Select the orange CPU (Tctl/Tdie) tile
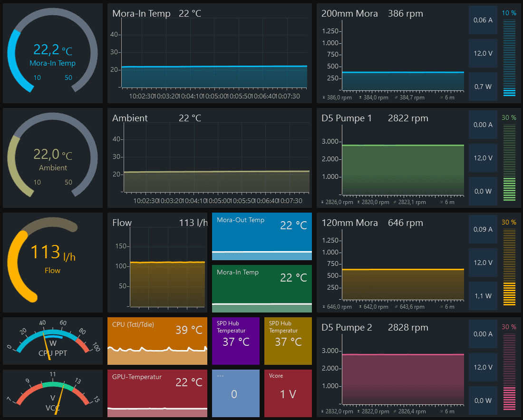Image resolution: width=523 pixels, height=420 pixels. (157, 341)
